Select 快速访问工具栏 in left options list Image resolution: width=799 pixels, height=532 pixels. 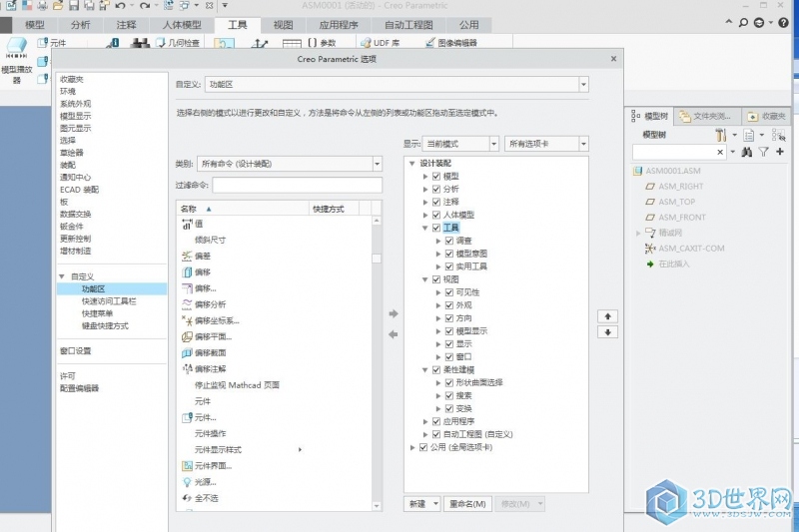(109, 301)
